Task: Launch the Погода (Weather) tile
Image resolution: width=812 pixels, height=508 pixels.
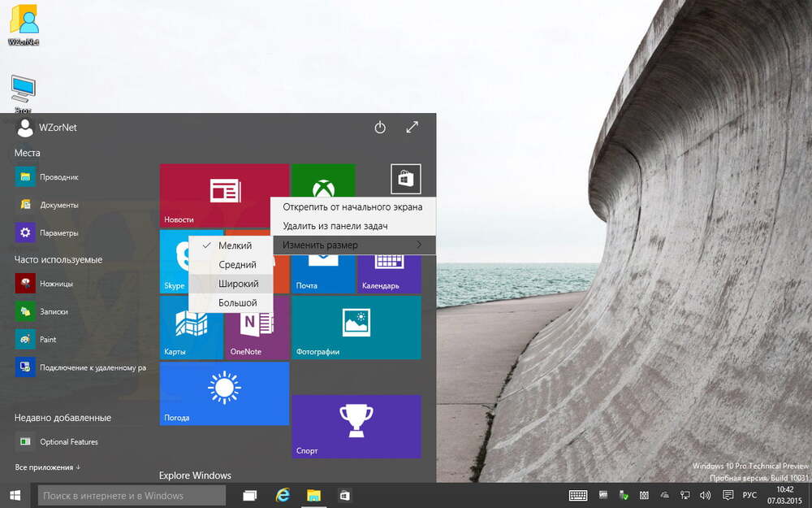Action: coord(224,394)
